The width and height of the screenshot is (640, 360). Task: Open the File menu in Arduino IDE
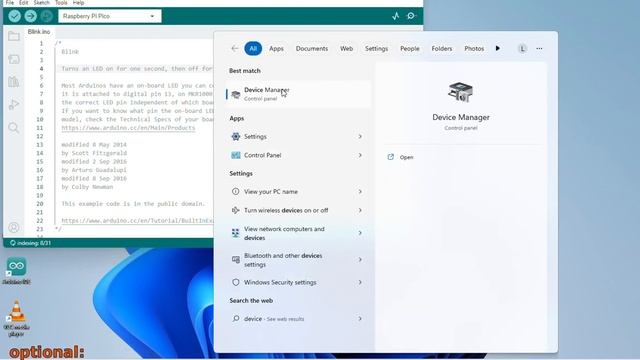(x=10, y=2)
